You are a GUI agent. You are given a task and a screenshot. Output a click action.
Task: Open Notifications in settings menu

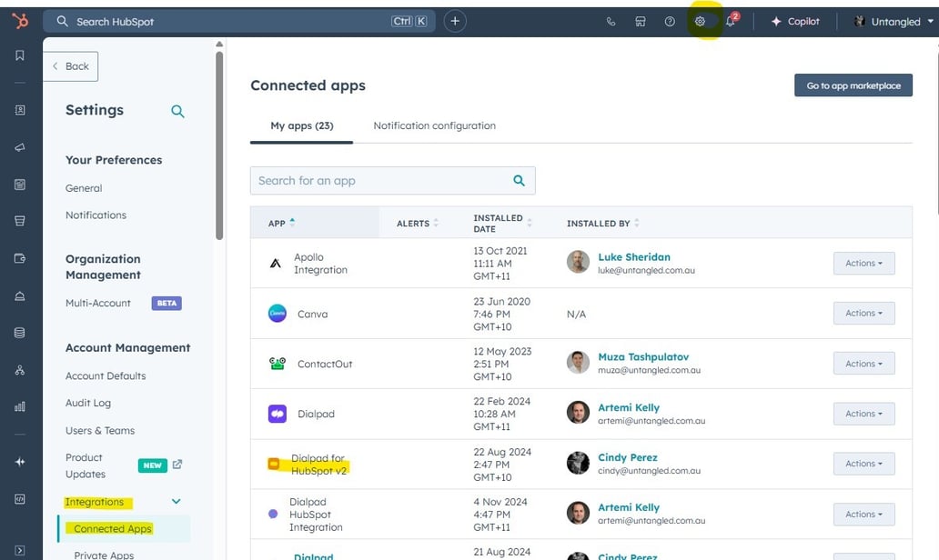click(96, 215)
